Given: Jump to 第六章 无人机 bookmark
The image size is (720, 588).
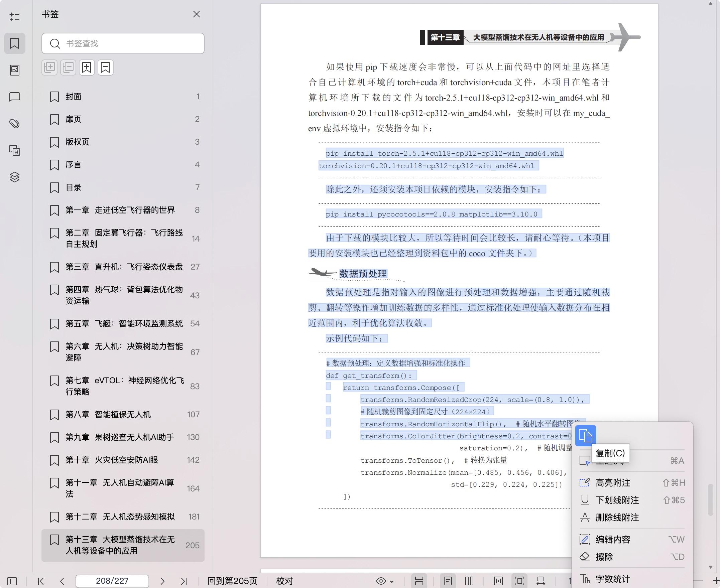Looking at the screenshot, I should click(123, 352).
